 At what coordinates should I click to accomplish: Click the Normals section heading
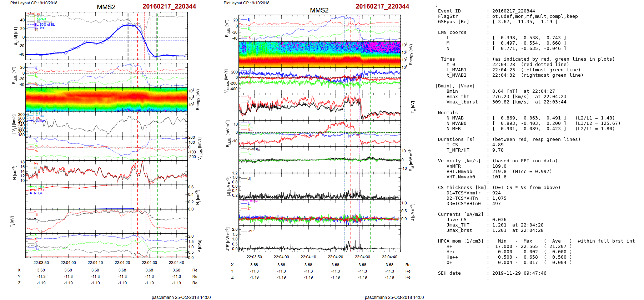[x=448, y=113]
